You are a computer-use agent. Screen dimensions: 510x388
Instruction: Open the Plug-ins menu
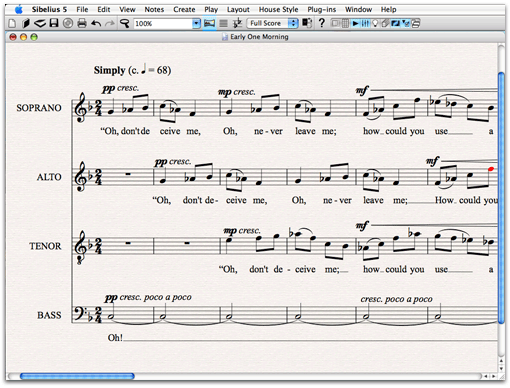(322, 9)
